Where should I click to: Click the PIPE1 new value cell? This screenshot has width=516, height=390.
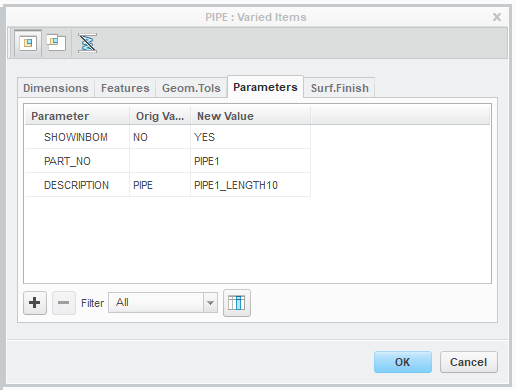tap(250, 161)
